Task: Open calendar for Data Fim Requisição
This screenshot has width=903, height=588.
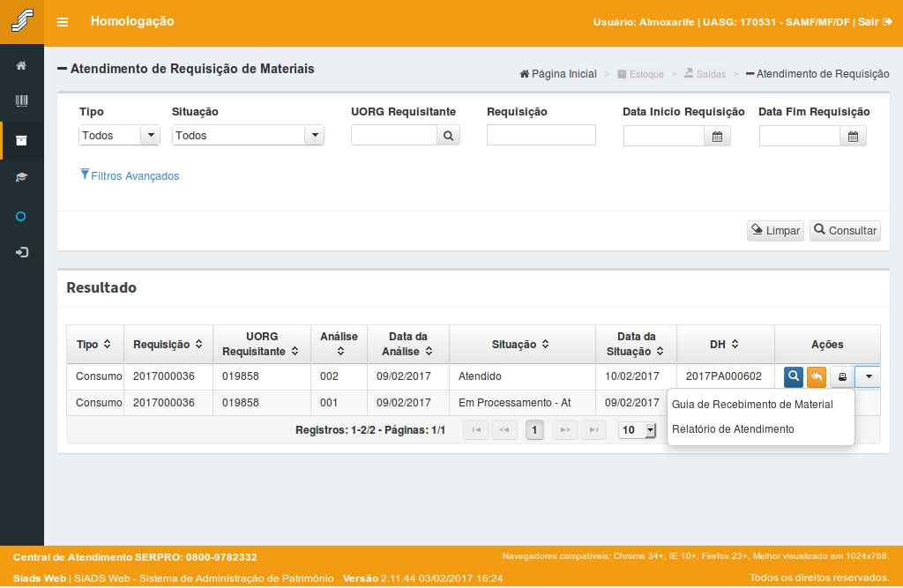Action: point(853,137)
